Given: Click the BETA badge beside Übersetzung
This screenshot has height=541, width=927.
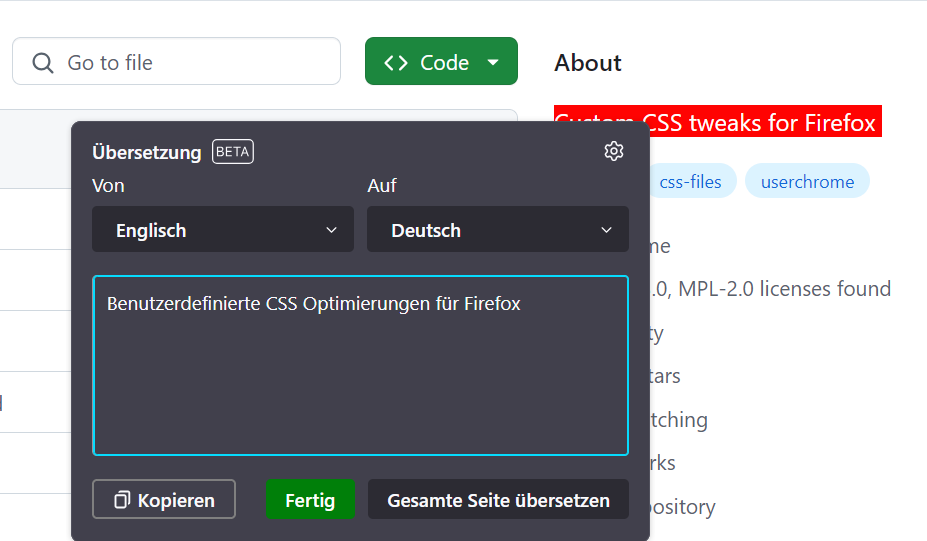Looking at the screenshot, I should (233, 152).
